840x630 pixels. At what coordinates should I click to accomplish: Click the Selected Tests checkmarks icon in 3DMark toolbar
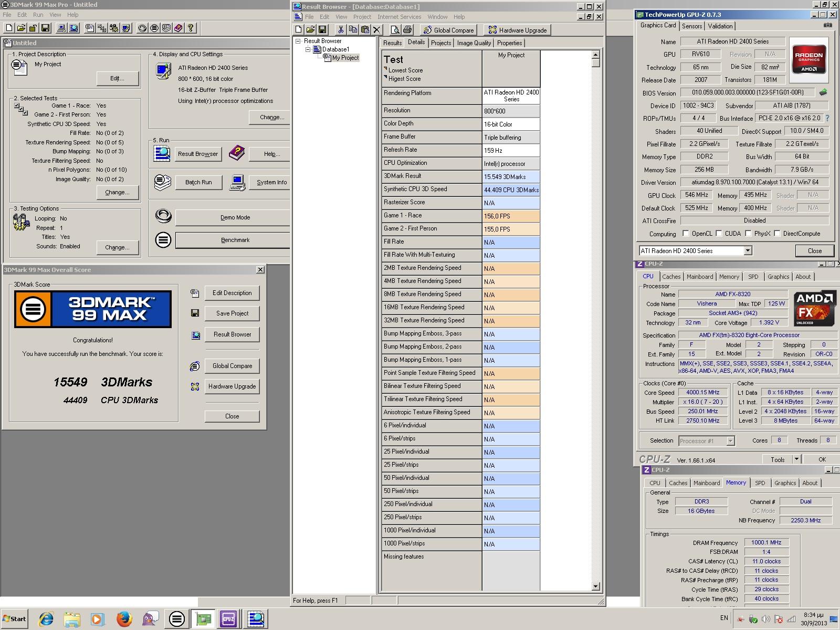[102, 28]
